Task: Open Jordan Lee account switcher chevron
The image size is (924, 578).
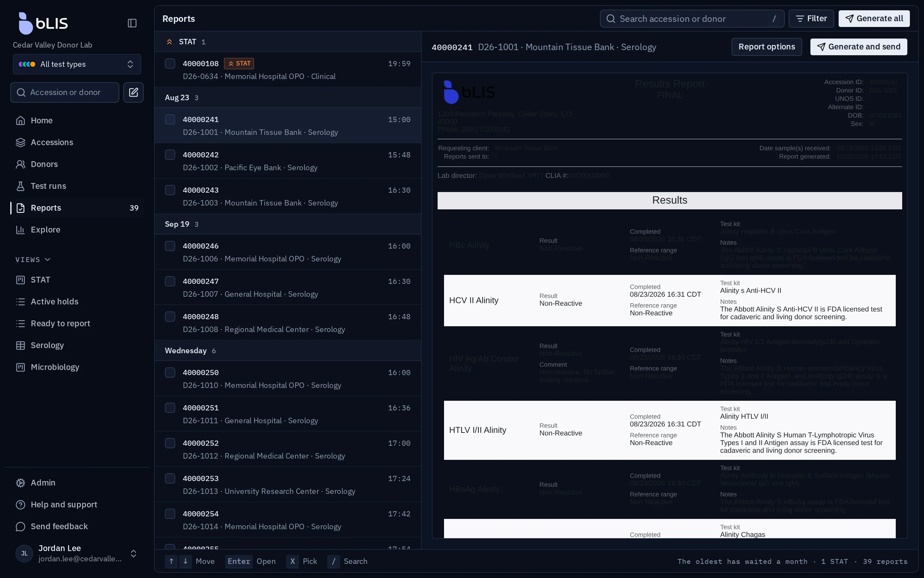Action: pyautogui.click(x=133, y=553)
